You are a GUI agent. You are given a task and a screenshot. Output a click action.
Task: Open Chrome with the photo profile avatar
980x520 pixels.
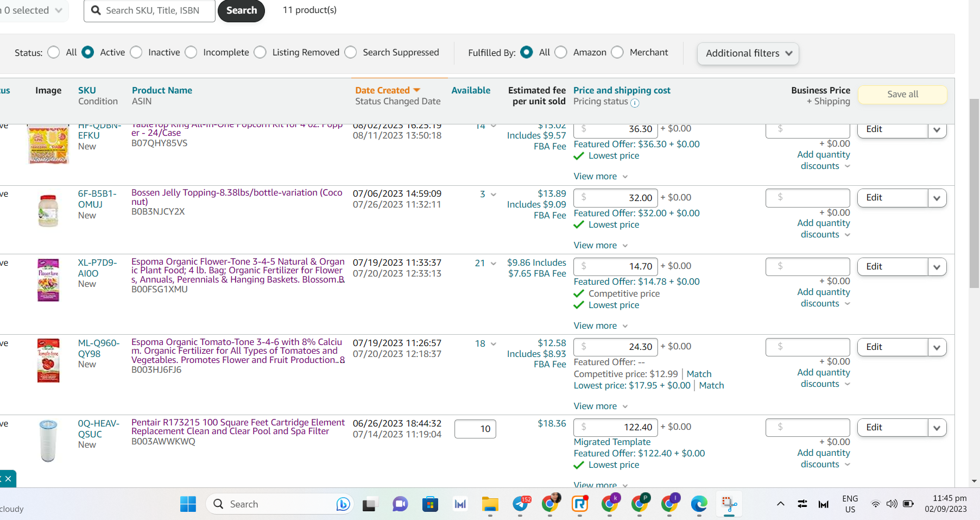(551, 503)
